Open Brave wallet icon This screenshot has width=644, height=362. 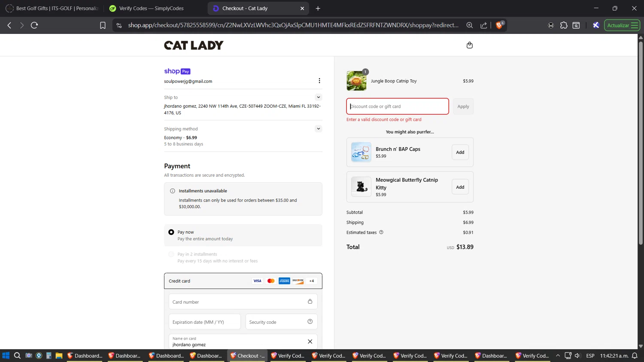click(551, 25)
